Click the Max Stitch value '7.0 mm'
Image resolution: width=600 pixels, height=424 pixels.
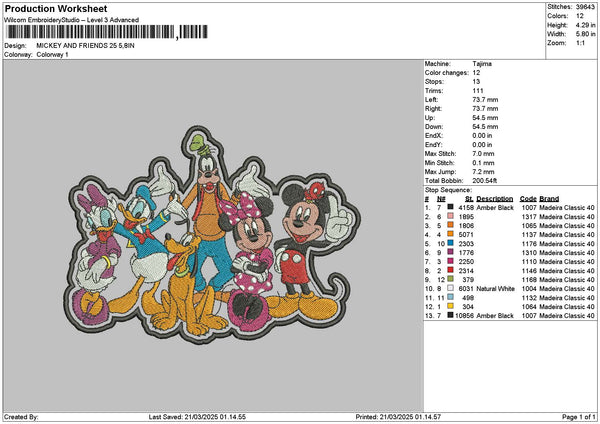point(483,153)
